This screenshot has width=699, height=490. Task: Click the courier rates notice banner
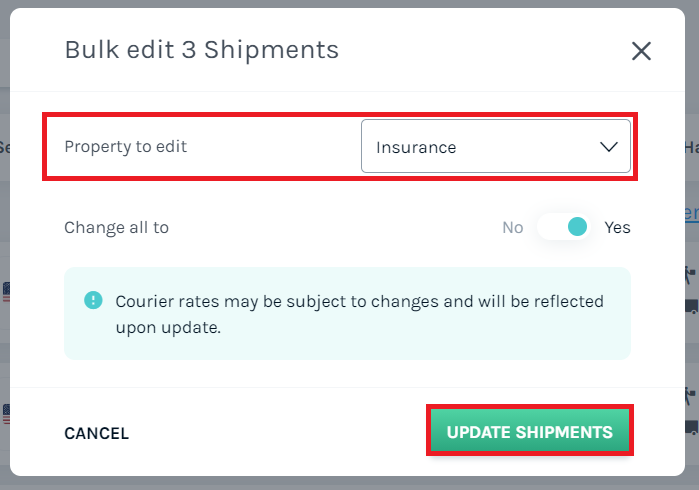coord(347,313)
